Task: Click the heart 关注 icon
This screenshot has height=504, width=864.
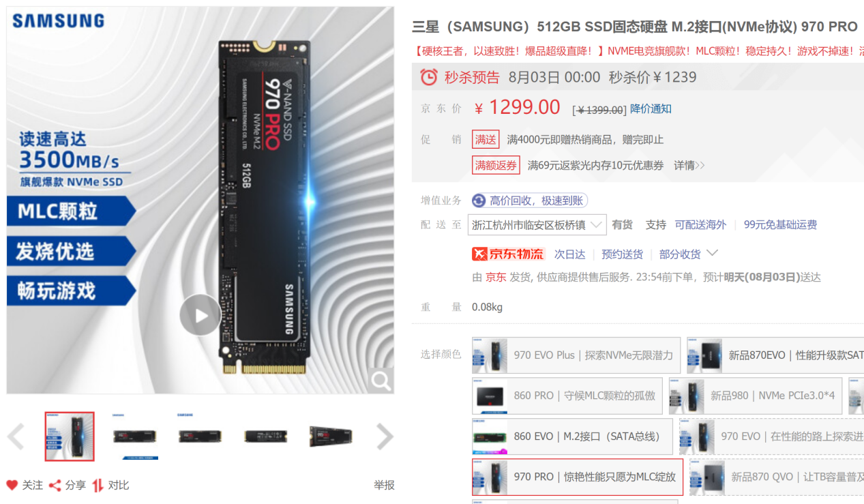Action: pos(12,485)
